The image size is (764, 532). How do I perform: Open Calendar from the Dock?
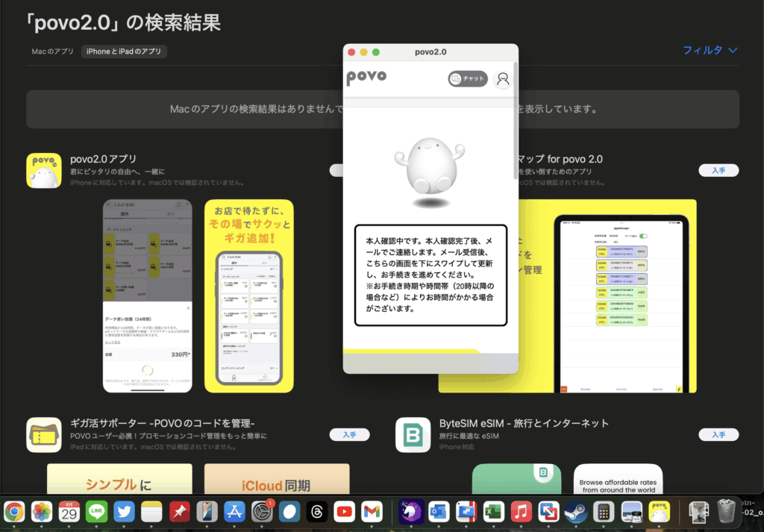tap(69, 512)
